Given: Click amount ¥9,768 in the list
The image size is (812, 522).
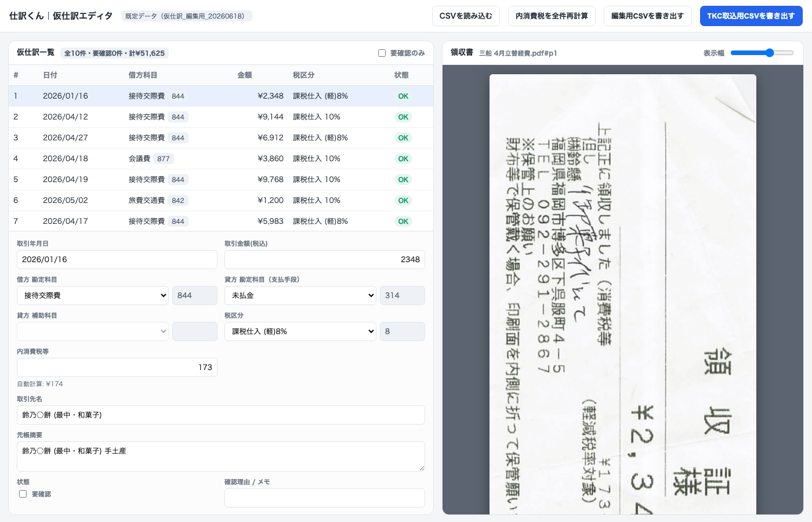Looking at the screenshot, I should pyautogui.click(x=270, y=180).
